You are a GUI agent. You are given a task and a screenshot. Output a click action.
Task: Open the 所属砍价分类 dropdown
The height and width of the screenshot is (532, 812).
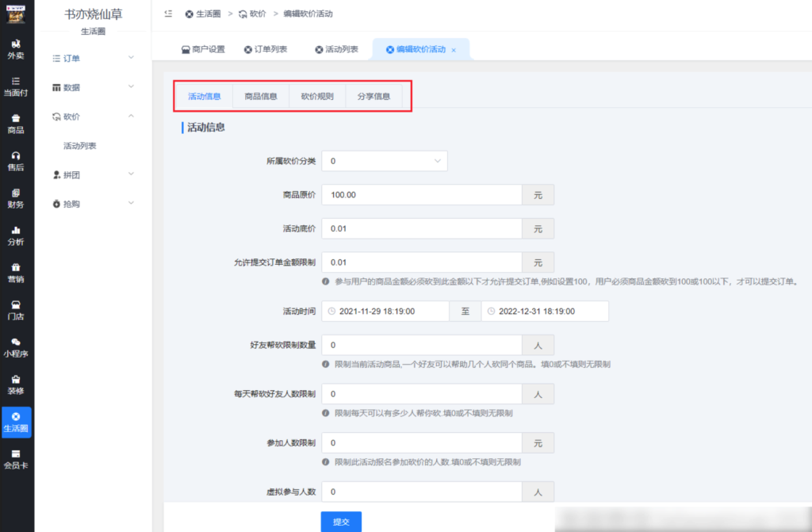(x=385, y=160)
